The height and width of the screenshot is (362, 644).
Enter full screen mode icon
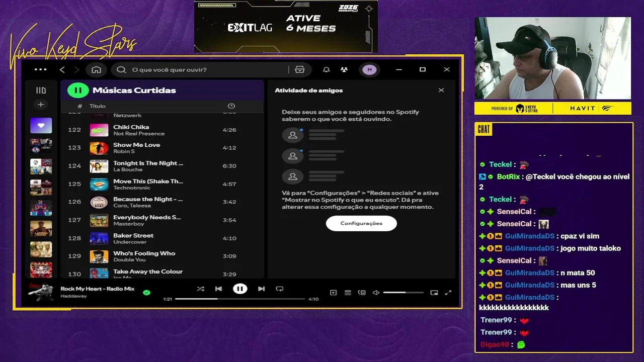point(448,293)
